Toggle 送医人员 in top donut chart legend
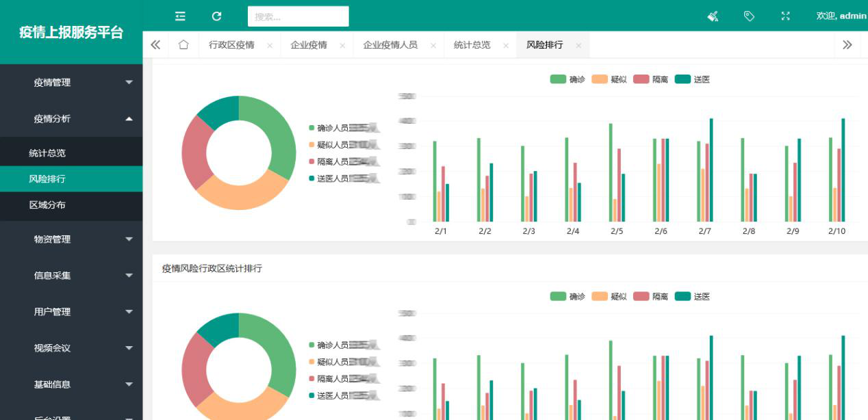Viewport: 868px width, 420px height. (344, 179)
